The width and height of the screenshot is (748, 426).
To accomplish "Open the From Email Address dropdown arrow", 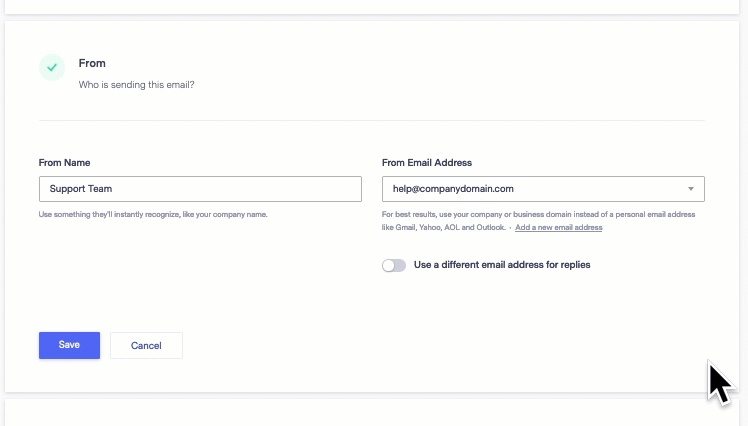I will coord(690,189).
